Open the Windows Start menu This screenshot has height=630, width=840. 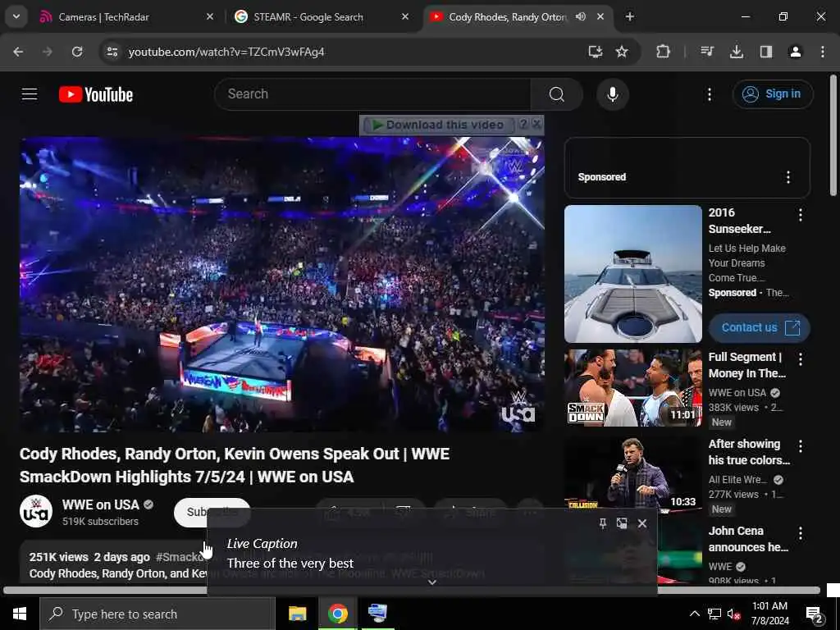point(20,614)
